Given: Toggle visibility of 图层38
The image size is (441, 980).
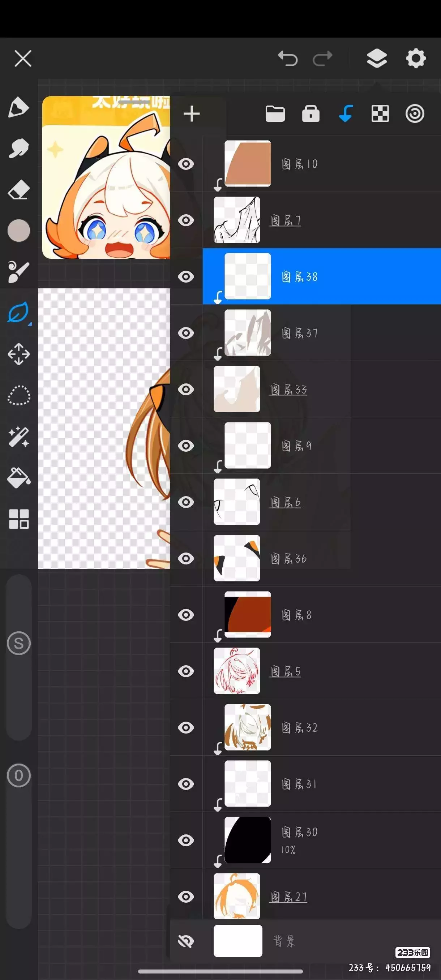Looking at the screenshot, I should pos(186,276).
